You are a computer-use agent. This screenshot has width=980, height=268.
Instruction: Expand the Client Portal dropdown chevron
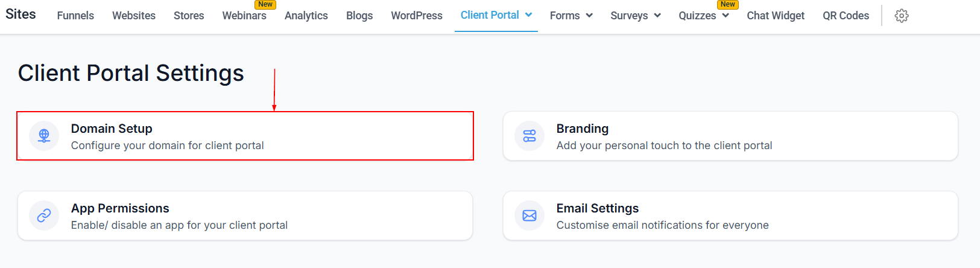click(x=529, y=15)
